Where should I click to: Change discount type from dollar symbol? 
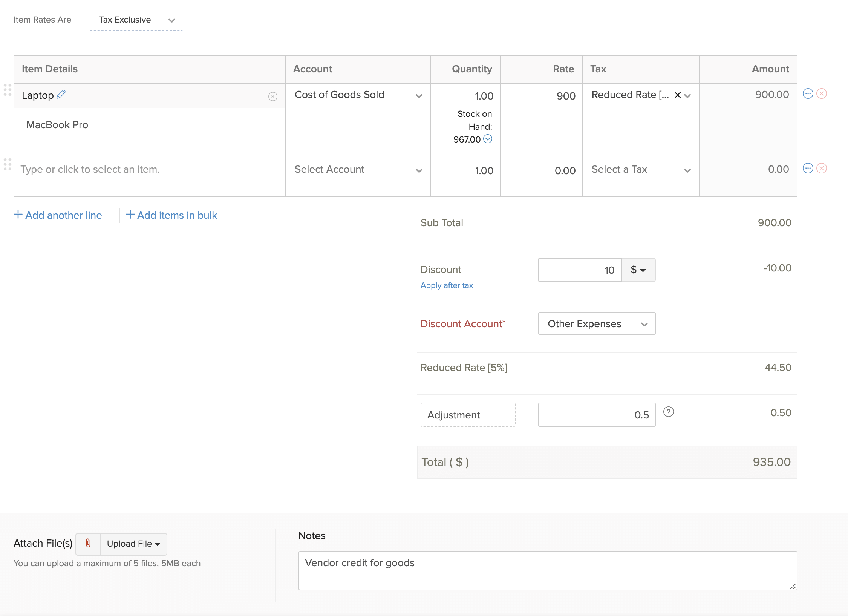pos(638,270)
